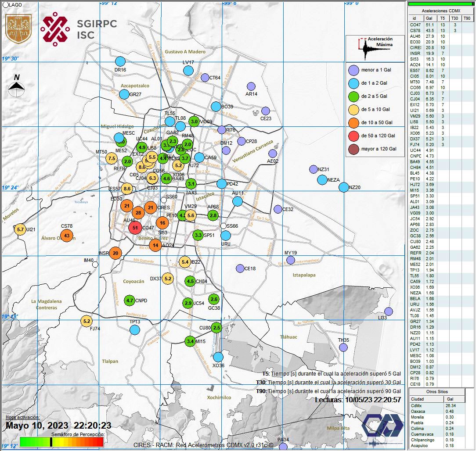The image size is (476, 451).
Task: Click the Semáforo de Percepción color bar
Action: [x=61, y=442]
